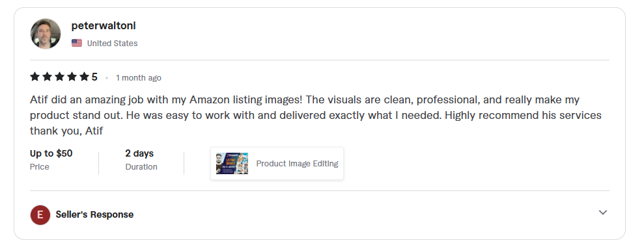The height and width of the screenshot is (245, 644).
Task: Click the rating number 5
Action: click(x=94, y=77)
